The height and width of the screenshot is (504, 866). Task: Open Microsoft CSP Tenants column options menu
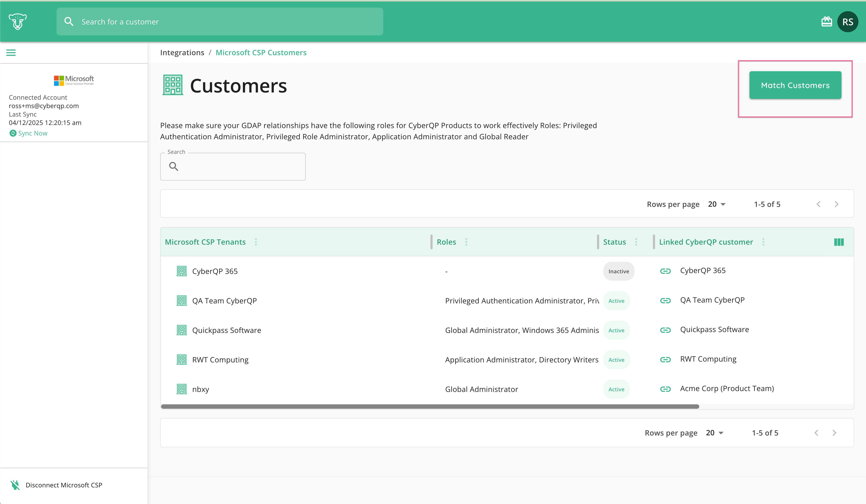point(256,242)
